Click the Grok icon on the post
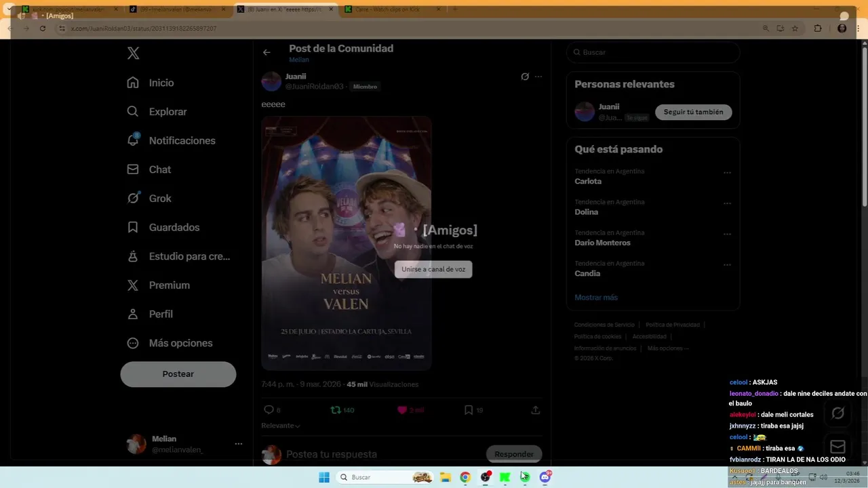Image resolution: width=868 pixels, height=488 pixels. point(525,77)
